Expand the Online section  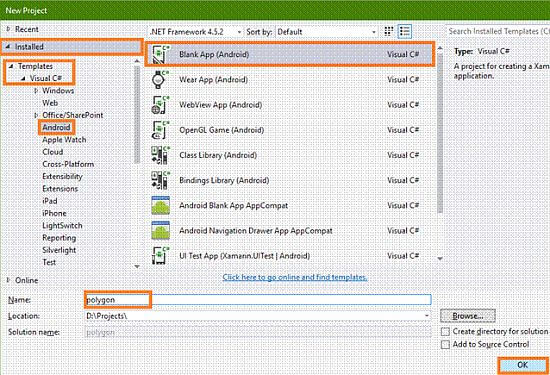point(8,280)
